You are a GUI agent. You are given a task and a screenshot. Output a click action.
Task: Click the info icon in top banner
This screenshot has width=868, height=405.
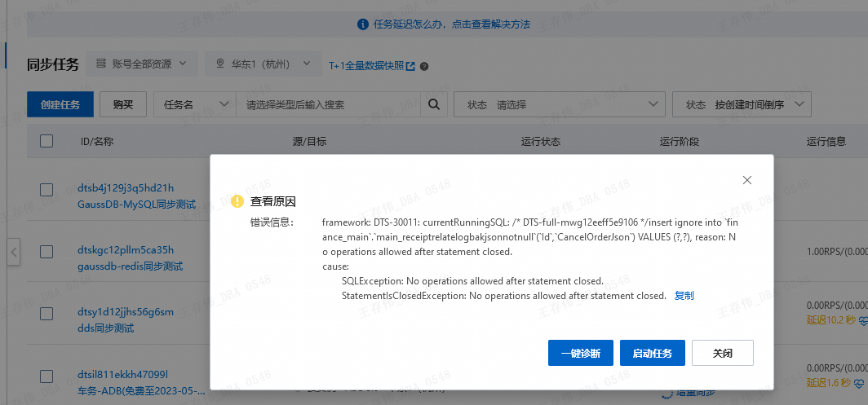pyautogui.click(x=363, y=24)
